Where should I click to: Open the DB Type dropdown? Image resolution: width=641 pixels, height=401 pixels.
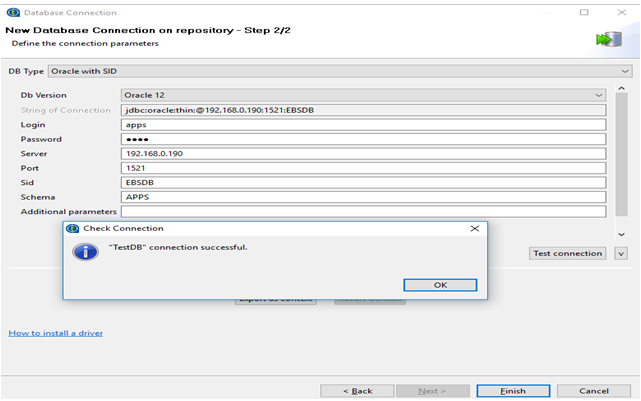(x=625, y=72)
